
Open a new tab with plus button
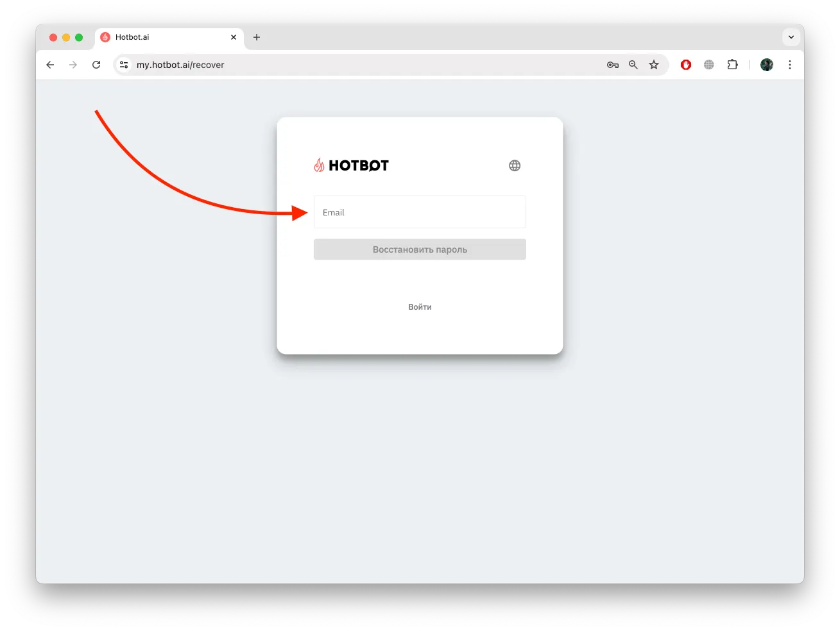257,37
